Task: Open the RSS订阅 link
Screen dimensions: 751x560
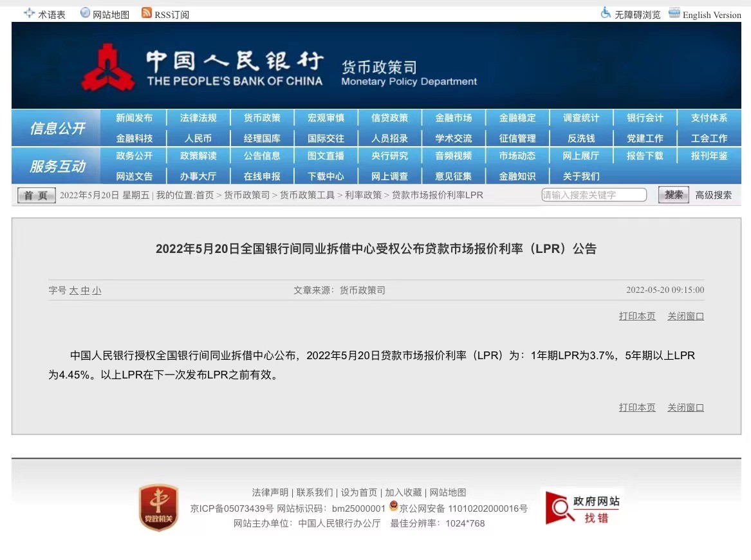Action: click(x=171, y=15)
